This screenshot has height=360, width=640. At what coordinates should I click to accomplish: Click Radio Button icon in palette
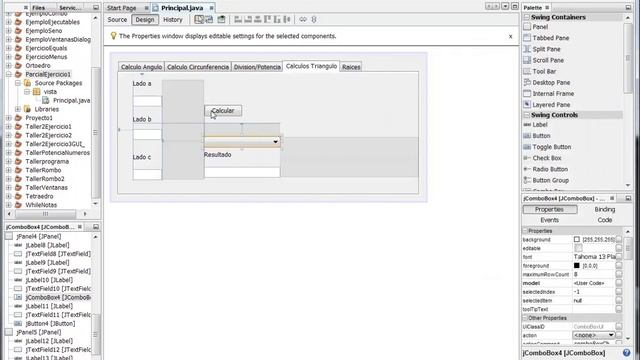[527, 169]
